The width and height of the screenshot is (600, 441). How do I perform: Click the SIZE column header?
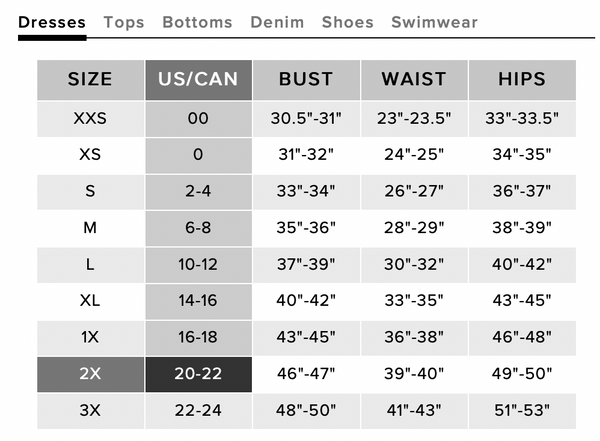(x=90, y=80)
